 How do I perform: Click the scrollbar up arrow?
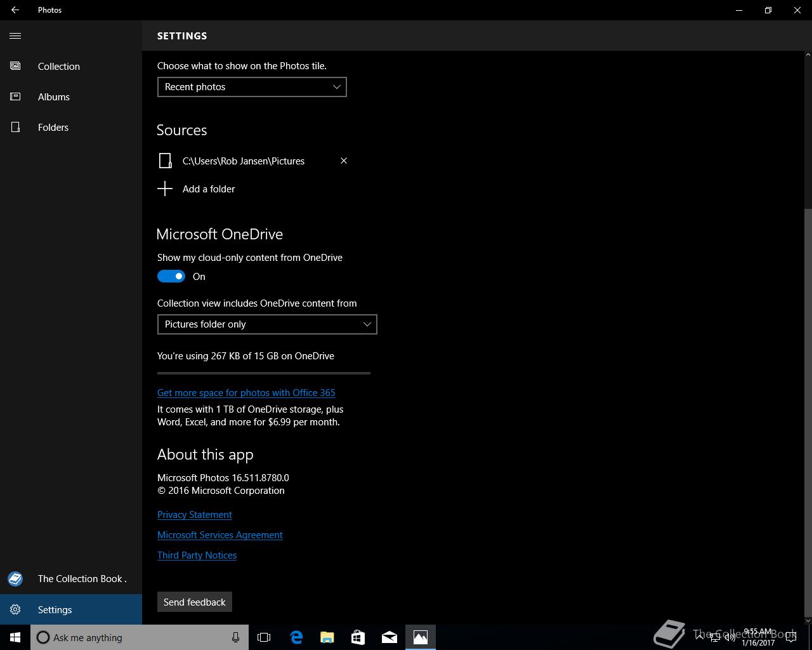808,55
